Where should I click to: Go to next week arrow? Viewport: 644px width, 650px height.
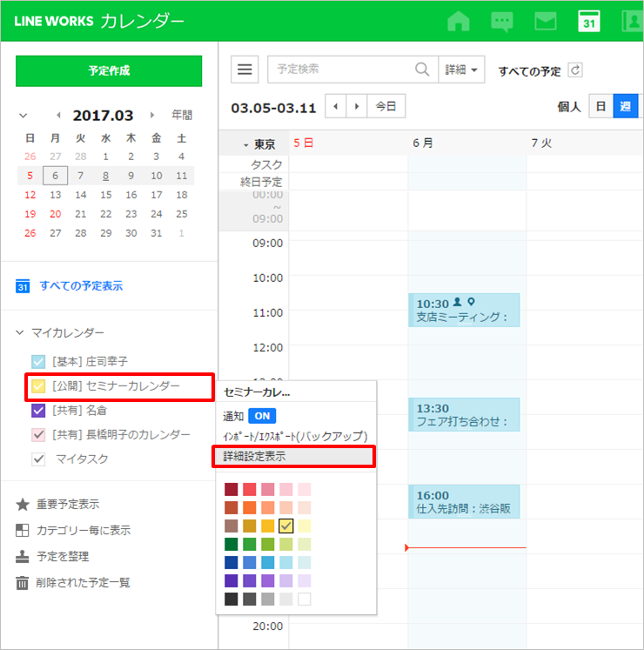click(357, 106)
